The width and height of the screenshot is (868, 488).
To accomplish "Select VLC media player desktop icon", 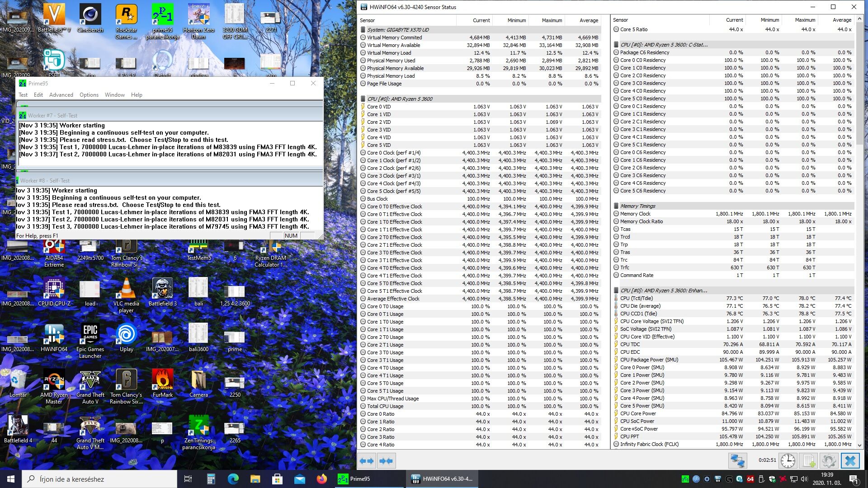I will tap(126, 296).
